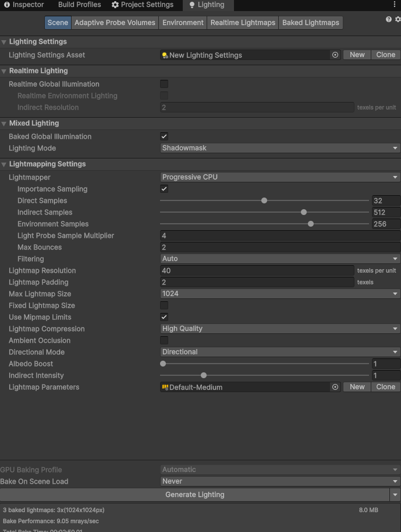Screen dimensions: 401x532
Task: Open the Adaptive Probe Volumes tab
Action: (115, 23)
